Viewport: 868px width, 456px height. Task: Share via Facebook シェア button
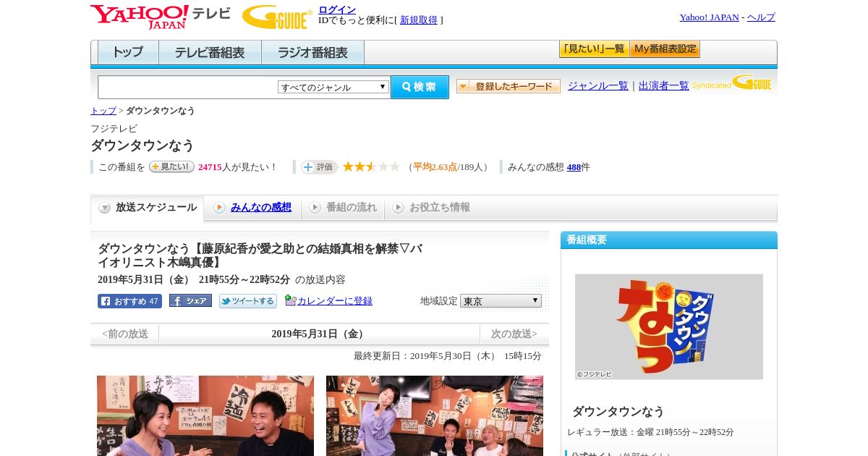190,300
